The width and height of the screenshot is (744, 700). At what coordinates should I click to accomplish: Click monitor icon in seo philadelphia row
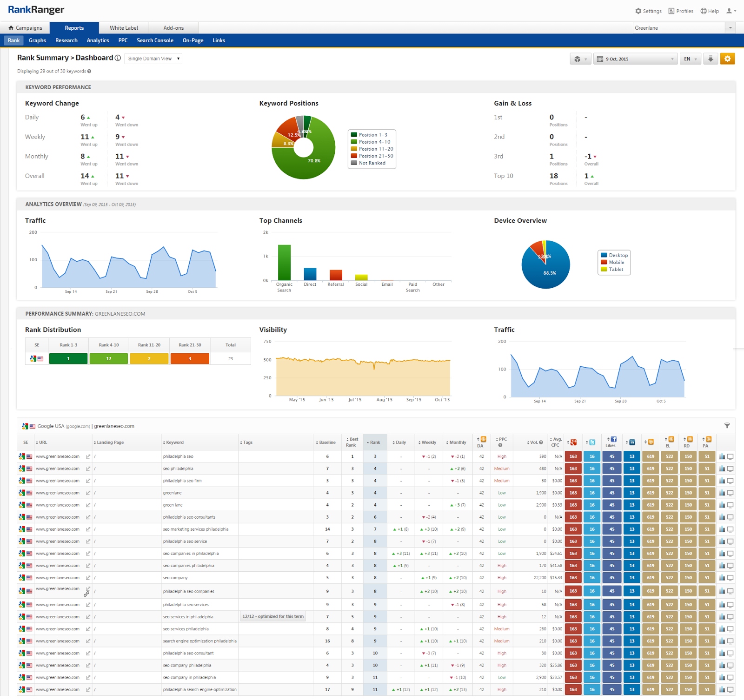pos(731,469)
